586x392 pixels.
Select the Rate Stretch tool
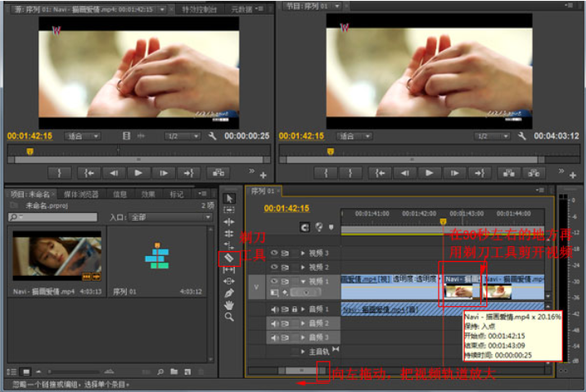[229, 246]
